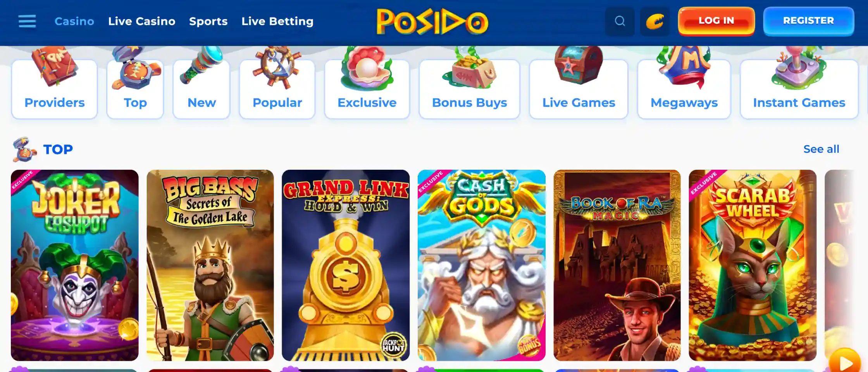The image size is (868, 372).
Task: Select the Top category compass icon
Action: tap(135, 89)
